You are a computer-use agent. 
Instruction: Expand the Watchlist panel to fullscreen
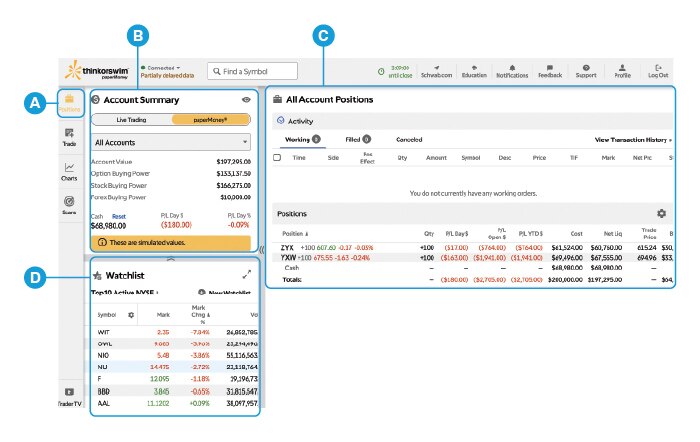click(246, 274)
